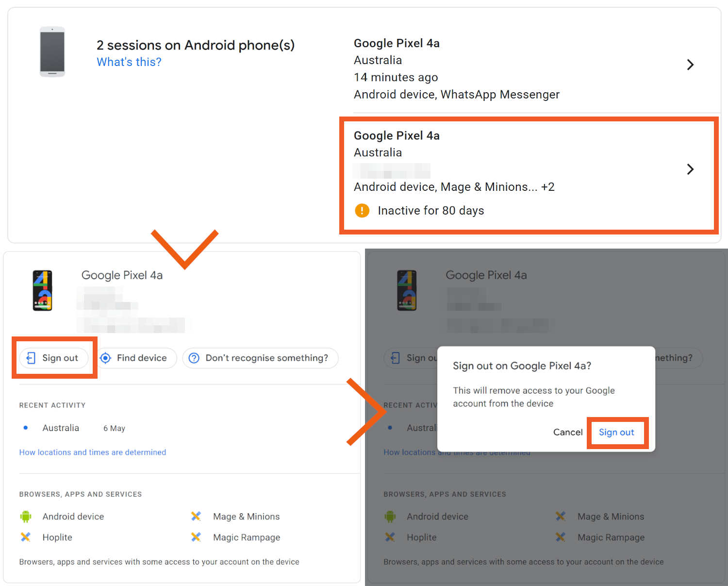This screenshot has width=728, height=586.
Task: Expand the inactive Google Pixel 4a session chevron
Action: (x=690, y=169)
